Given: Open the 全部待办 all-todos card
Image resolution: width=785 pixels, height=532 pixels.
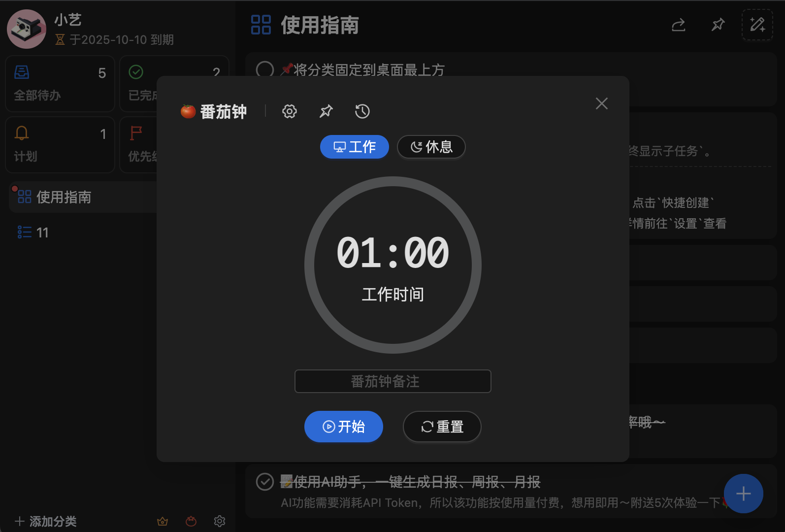Looking at the screenshot, I should [60, 84].
